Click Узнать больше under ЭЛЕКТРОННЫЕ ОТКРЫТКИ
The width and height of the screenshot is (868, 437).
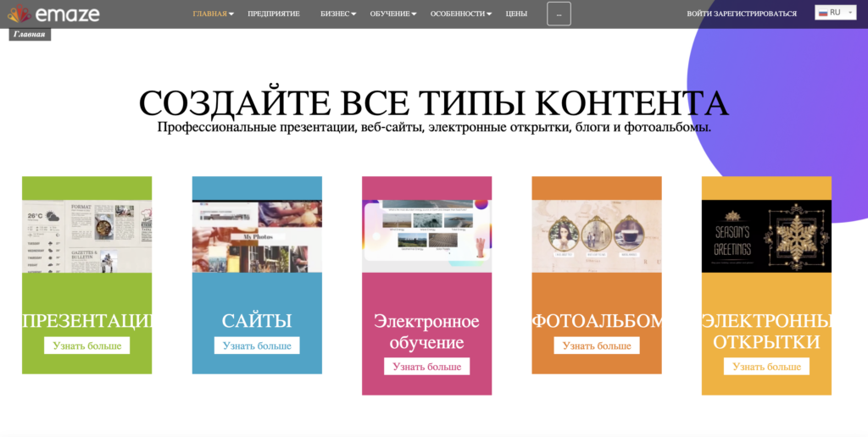pos(766,366)
